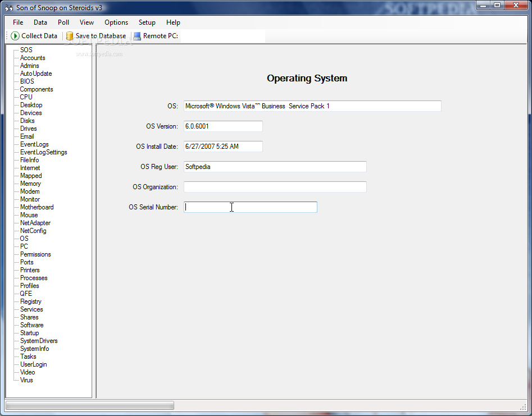This screenshot has width=532, height=416.
Task: Click the Save to Database cylinder icon
Action: pos(70,36)
